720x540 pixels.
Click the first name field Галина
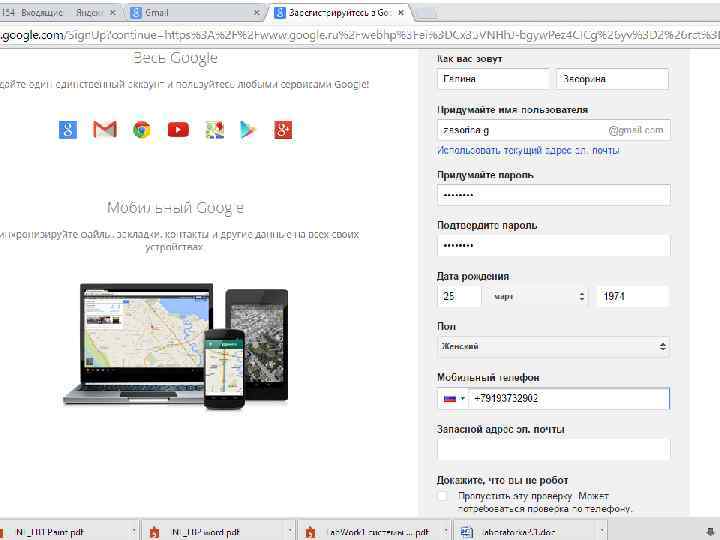click(x=493, y=79)
